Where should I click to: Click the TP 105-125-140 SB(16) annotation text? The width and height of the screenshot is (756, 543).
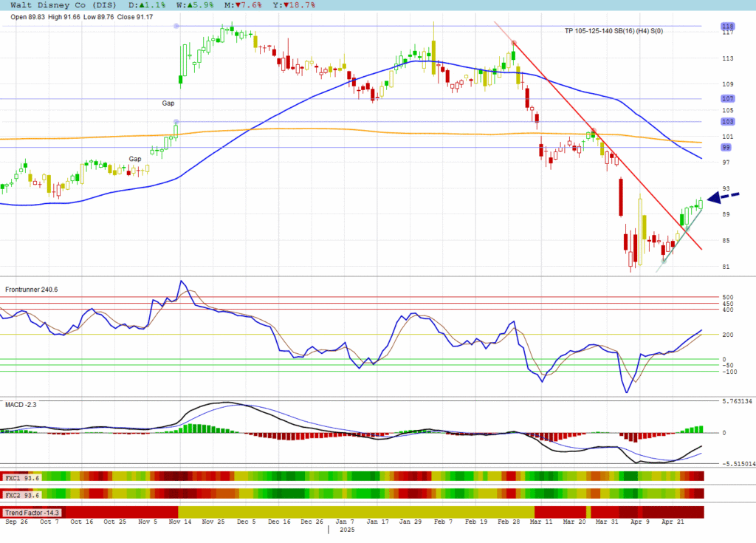click(x=614, y=31)
